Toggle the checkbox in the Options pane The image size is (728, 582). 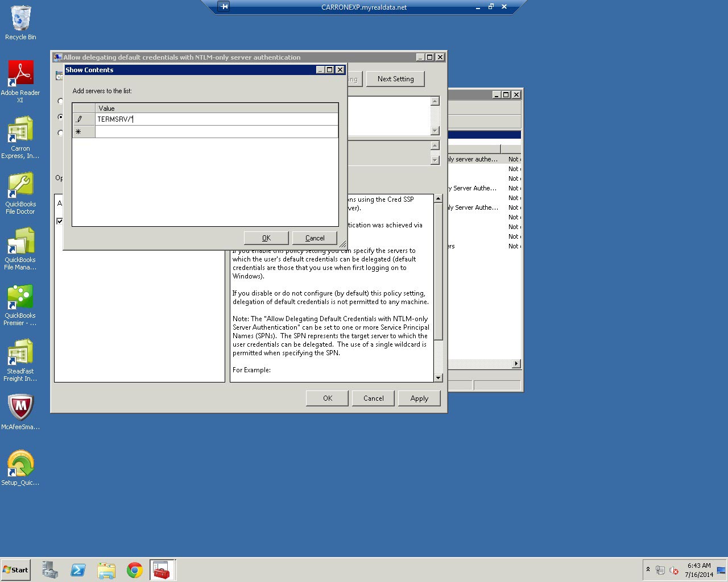[x=60, y=221]
